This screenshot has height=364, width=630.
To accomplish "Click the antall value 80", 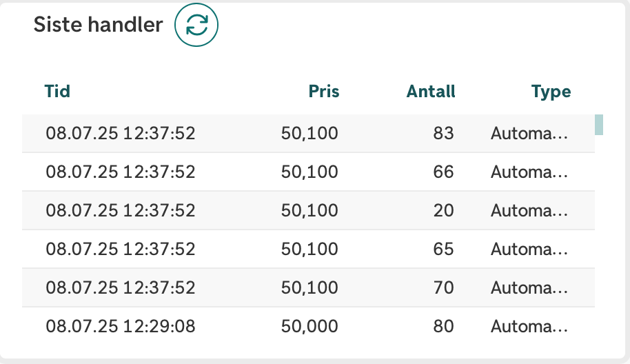I will click(444, 326).
